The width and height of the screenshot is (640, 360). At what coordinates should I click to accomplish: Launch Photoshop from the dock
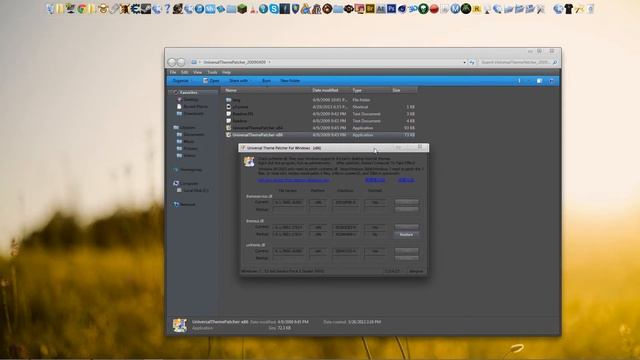pos(391,9)
